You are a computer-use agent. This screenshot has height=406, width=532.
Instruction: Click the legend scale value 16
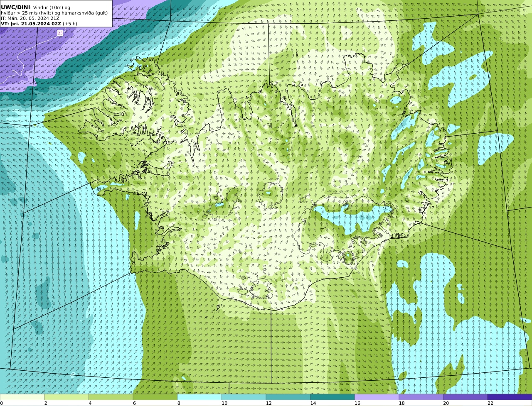click(x=357, y=403)
